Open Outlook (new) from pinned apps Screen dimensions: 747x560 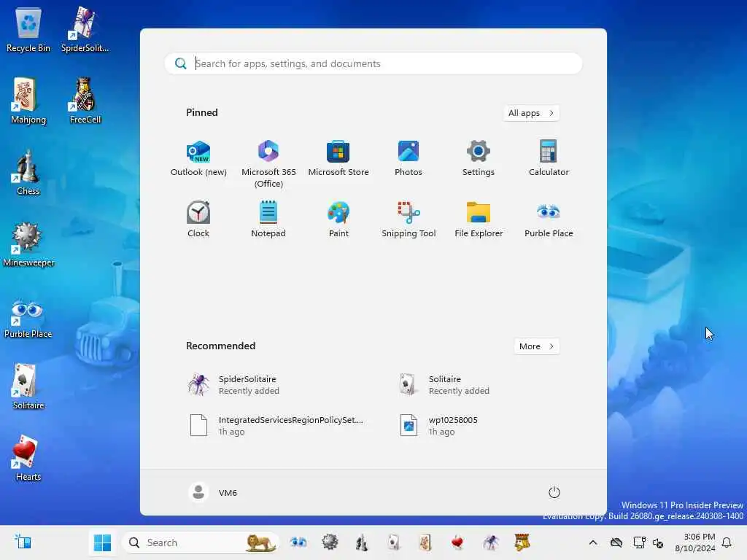(198, 159)
